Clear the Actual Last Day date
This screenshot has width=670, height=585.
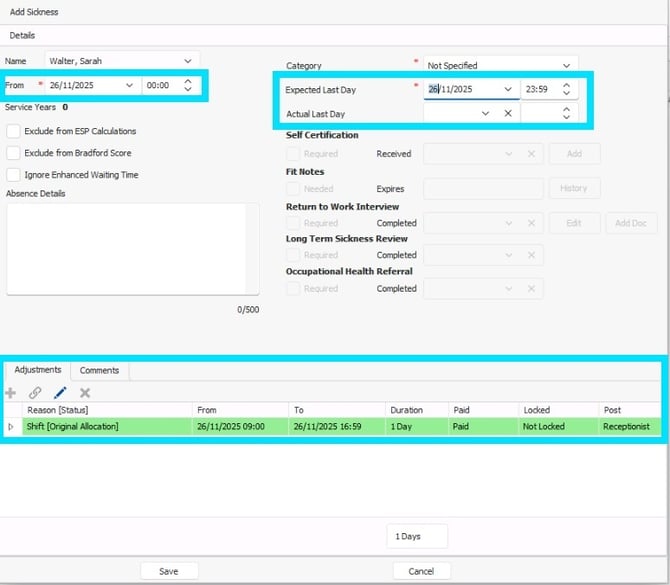(x=508, y=114)
